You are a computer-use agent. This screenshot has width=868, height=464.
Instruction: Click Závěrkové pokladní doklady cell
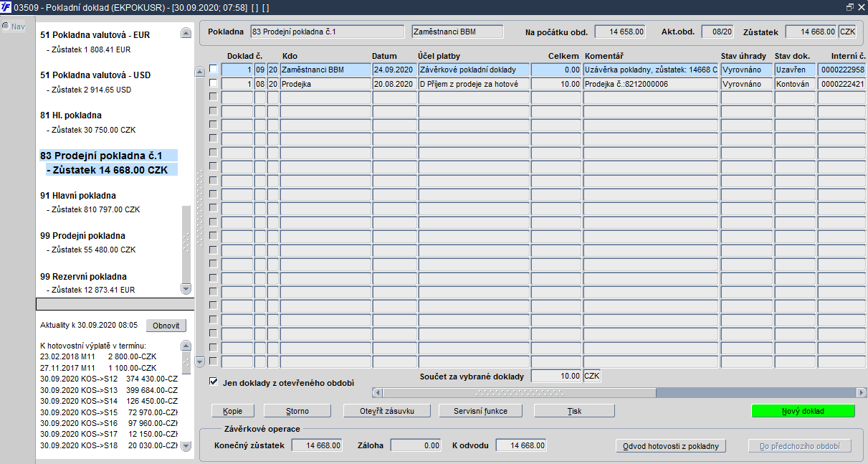coord(474,70)
